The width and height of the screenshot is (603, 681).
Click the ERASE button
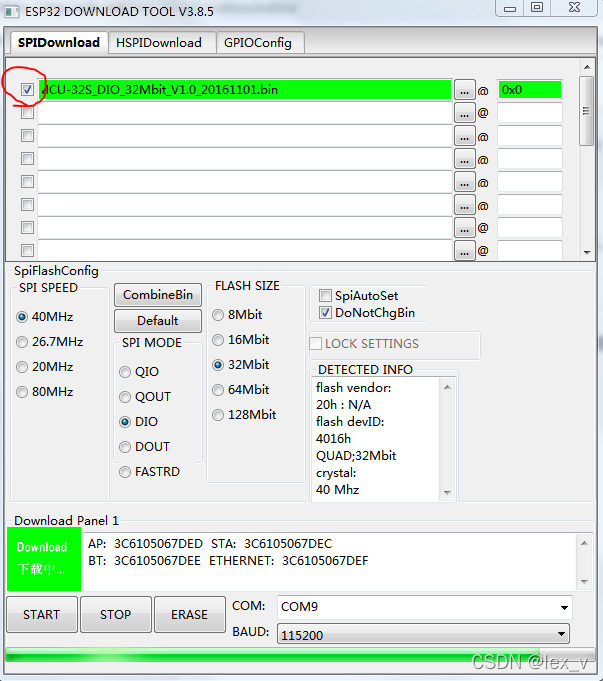pos(189,615)
